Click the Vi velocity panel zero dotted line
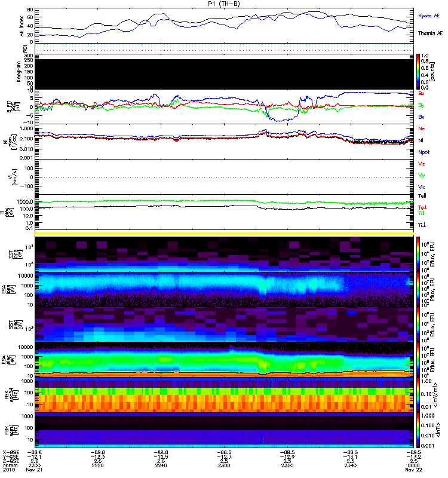The width and height of the screenshot is (448, 478). pyautogui.click(x=225, y=177)
